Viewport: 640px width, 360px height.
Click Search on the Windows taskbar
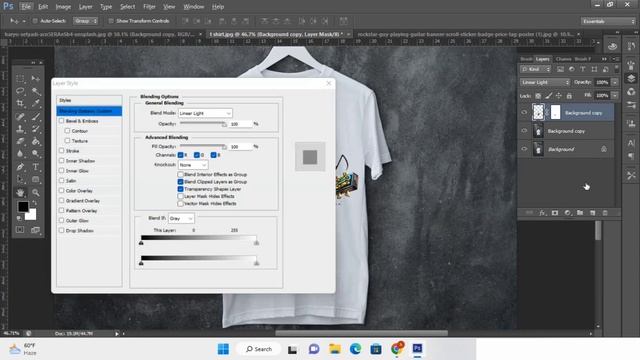click(x=259, y=349)
